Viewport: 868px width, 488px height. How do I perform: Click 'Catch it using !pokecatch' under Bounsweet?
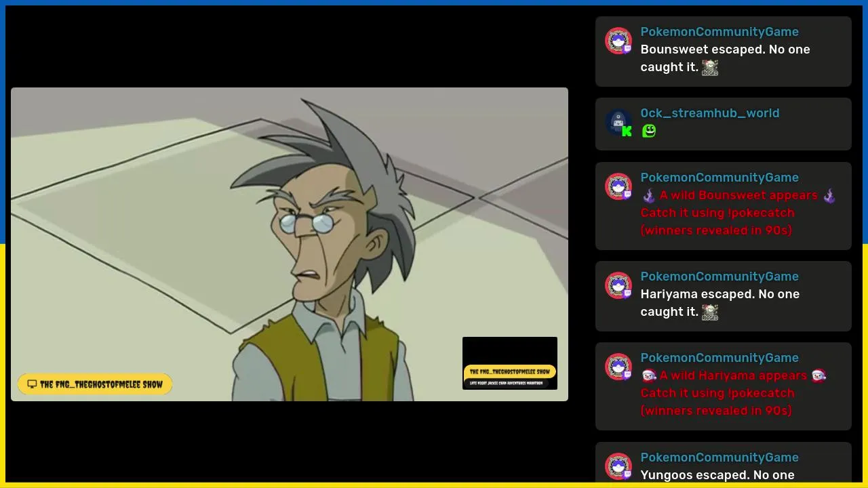point(717,213)
